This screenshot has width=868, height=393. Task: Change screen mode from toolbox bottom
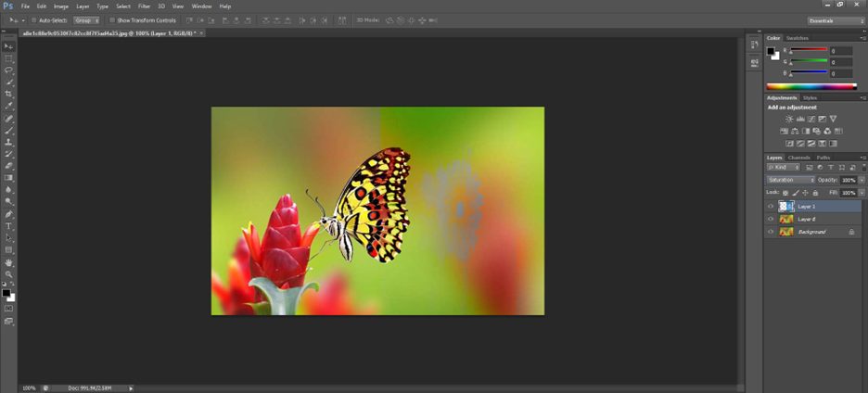coord(9,321)
